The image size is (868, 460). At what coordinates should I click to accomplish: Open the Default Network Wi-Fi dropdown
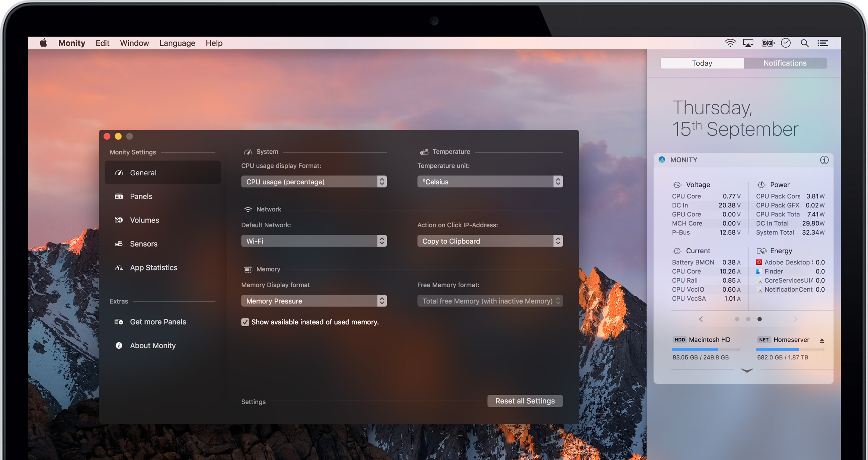[x=314, y=241]
